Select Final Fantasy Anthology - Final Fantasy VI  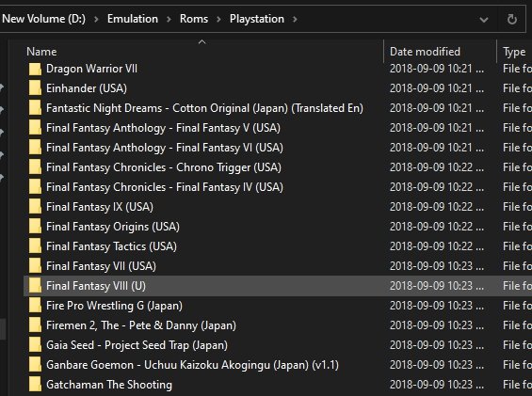[165, 148]
